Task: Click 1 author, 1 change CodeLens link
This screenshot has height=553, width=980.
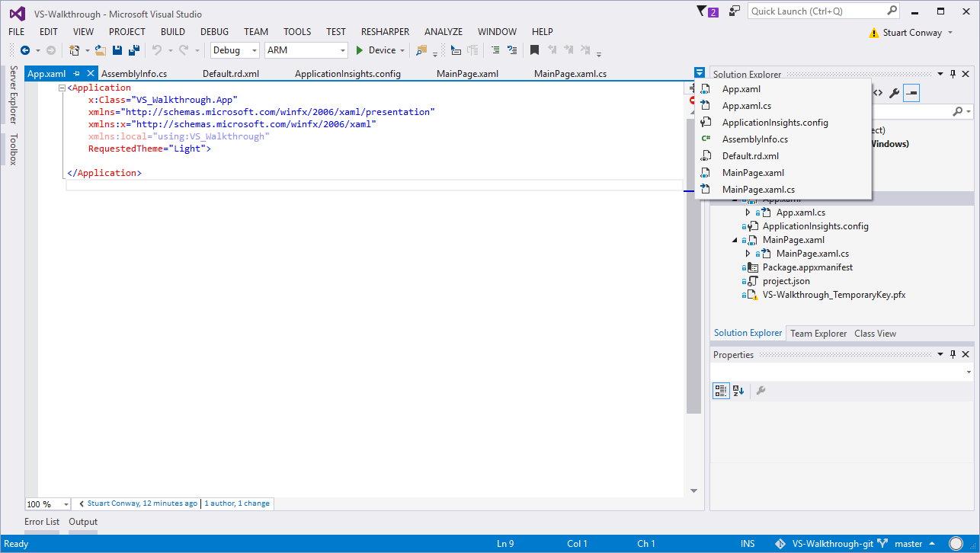Action: (237, 503)
